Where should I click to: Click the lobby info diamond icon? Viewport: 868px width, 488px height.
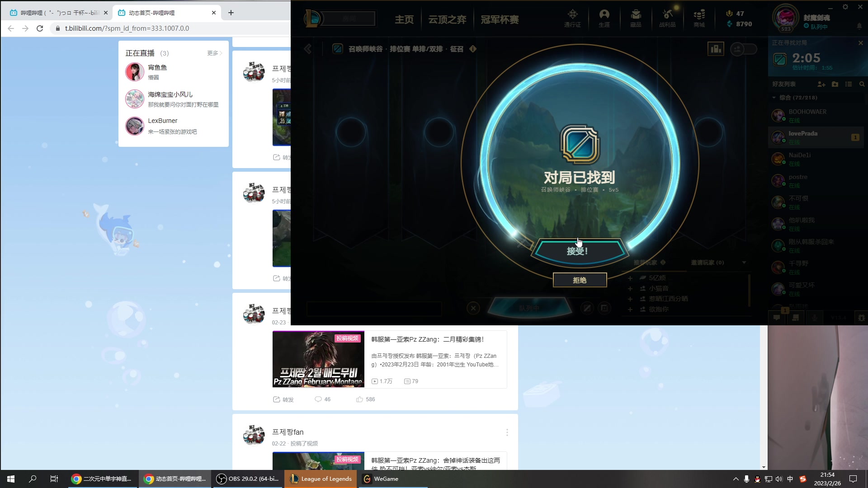[473, 49]
